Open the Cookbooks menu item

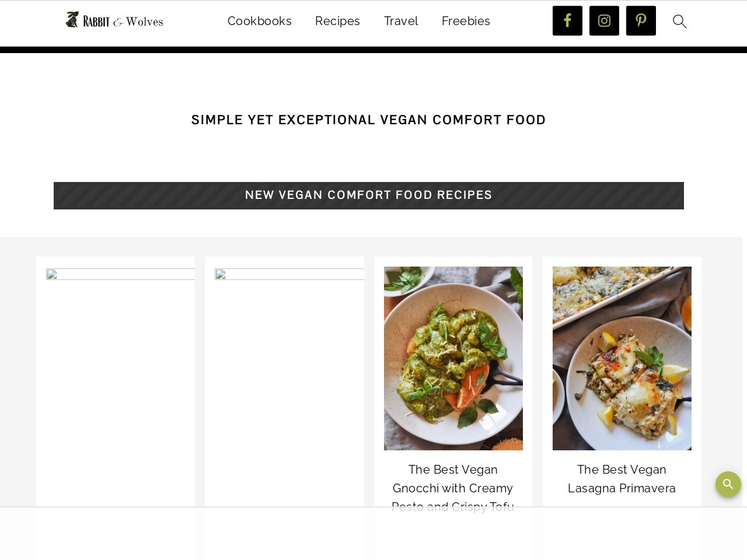[259, 21]
